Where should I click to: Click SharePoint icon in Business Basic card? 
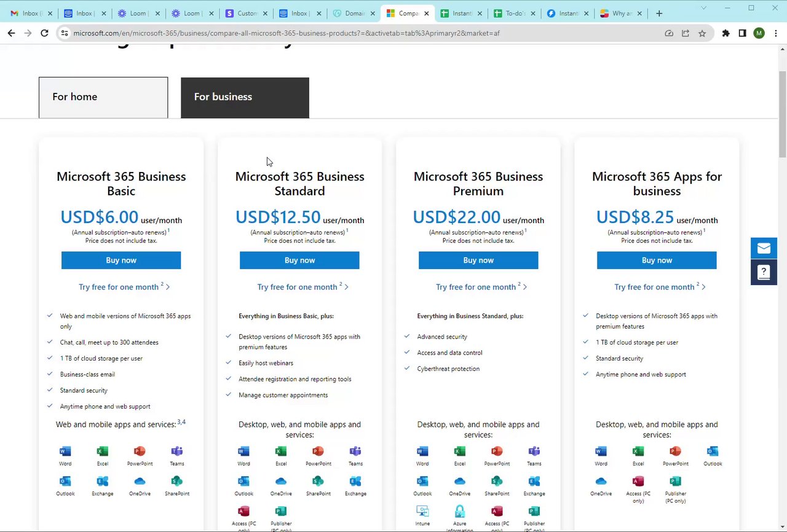tap(177, 481)
